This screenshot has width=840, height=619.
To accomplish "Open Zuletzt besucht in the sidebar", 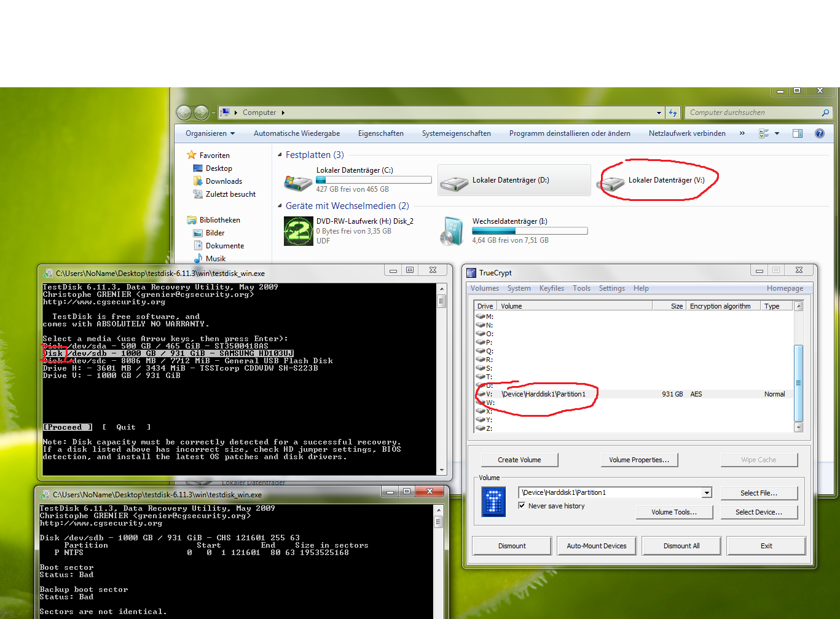I will point(224,194).
